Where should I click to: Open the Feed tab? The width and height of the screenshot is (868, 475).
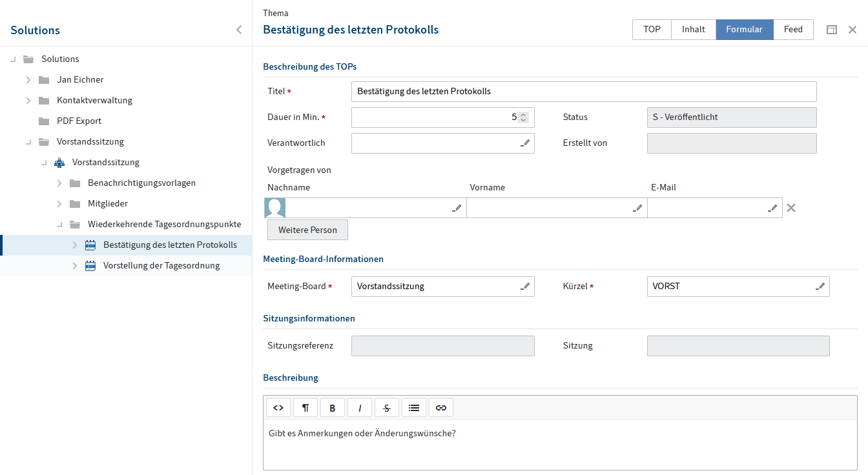[793, 30]
